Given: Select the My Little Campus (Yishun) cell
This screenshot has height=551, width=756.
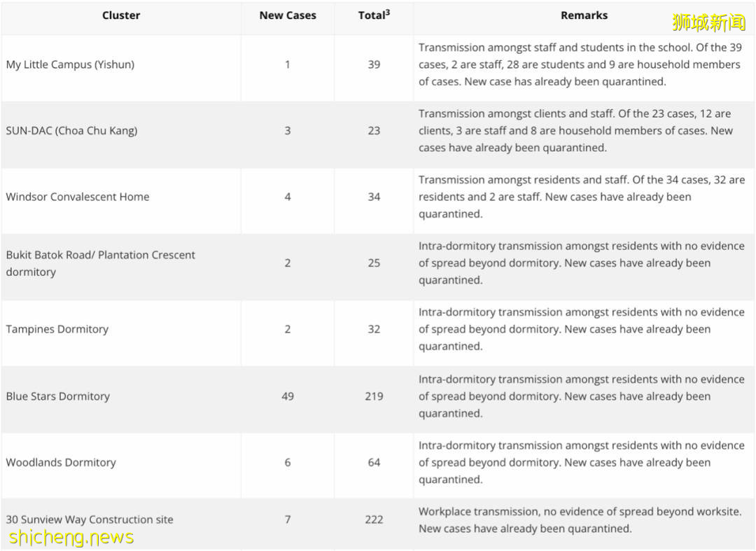Looking at the screenshot, I should (x=70, y=64).
